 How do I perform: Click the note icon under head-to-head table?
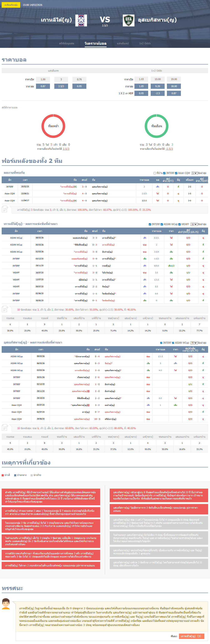5,209
